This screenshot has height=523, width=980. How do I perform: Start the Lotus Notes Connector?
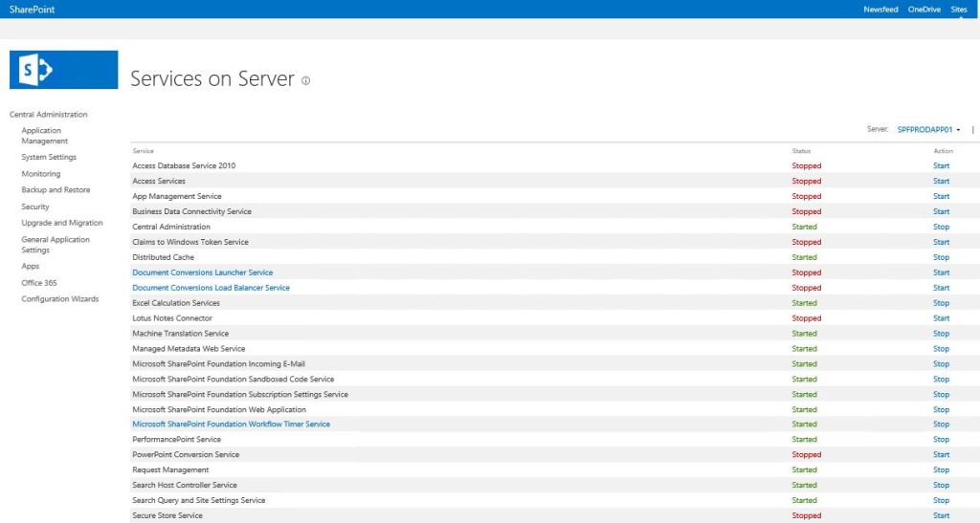click(942, 318)
